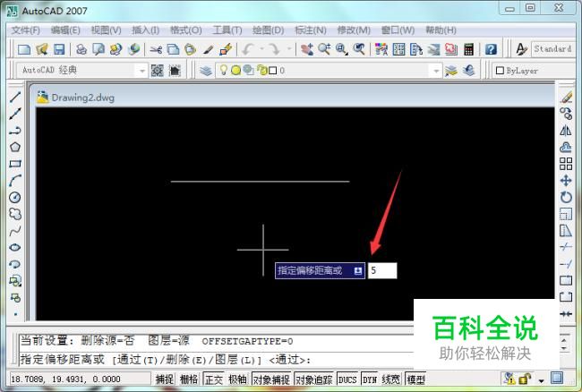Open the 文件(F) menu
This screenshot has width=582, height=392.
tap(26, 30)
